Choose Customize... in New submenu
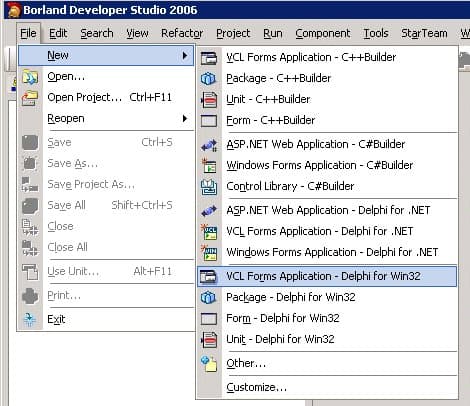 [x=327, y=387]
